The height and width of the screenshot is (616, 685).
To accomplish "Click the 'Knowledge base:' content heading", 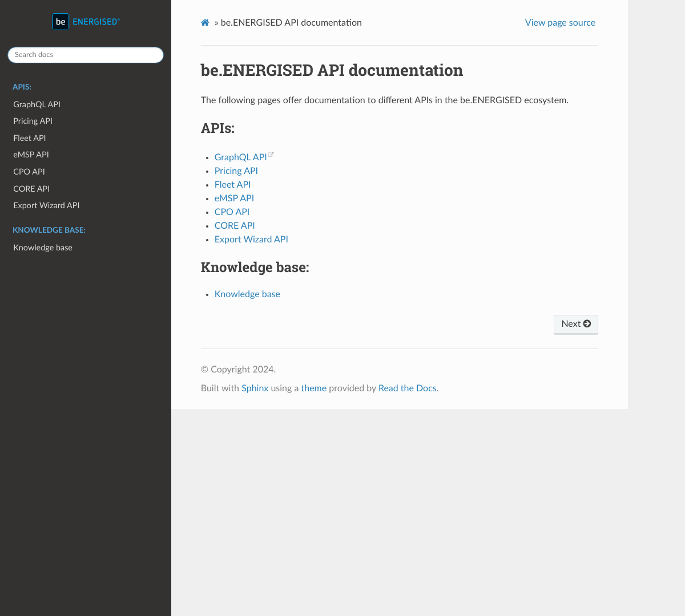I will coord(255,267).
